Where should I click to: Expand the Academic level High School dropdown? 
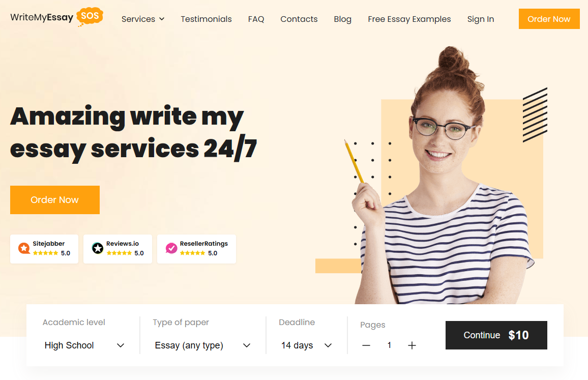tap(84, 345)
